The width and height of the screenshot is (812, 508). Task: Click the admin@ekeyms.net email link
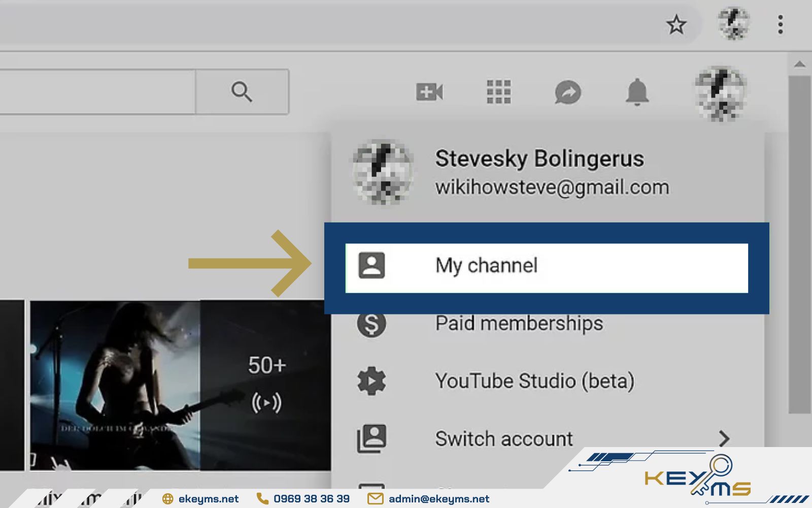pyautogui.click(x=438, y=499)
